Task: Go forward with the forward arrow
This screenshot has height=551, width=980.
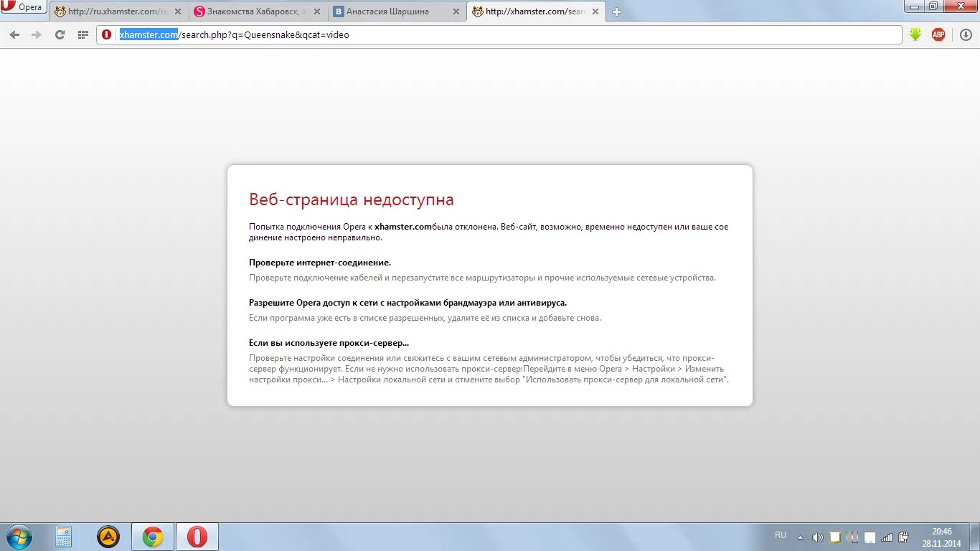Action: tap(37, 34)
